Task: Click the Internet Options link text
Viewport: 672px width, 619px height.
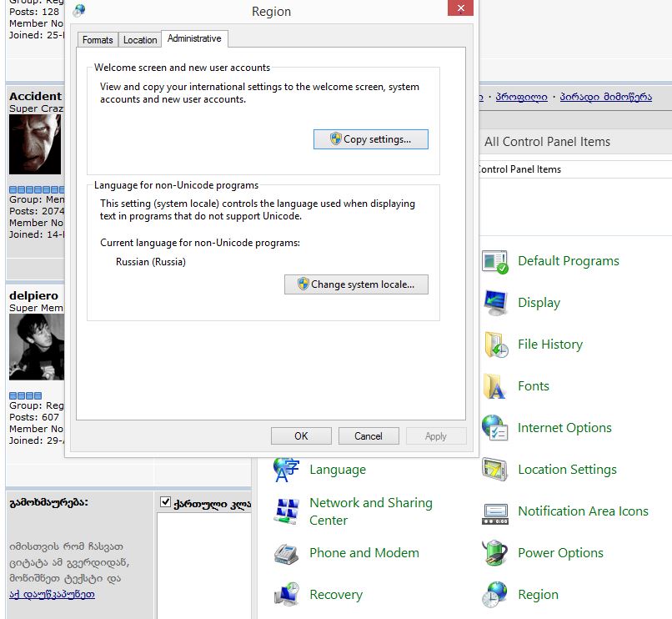Action: tap(564, 428)
